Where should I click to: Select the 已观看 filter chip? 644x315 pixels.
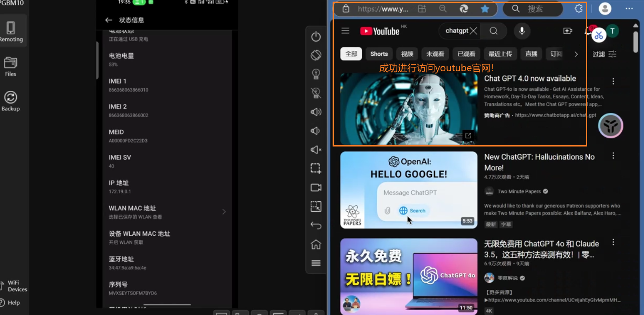pos(466,54)
